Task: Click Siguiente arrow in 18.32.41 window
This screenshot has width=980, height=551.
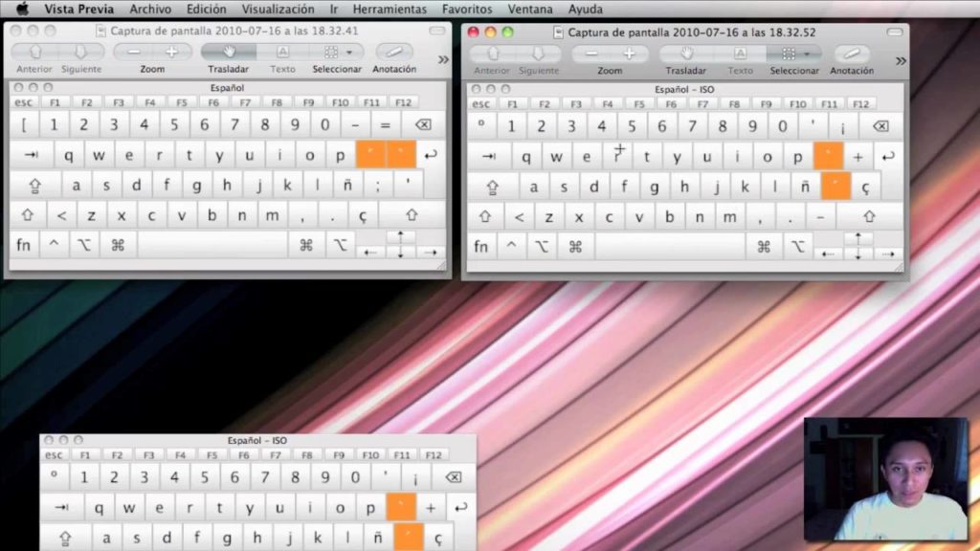Action: click(80, 52)
